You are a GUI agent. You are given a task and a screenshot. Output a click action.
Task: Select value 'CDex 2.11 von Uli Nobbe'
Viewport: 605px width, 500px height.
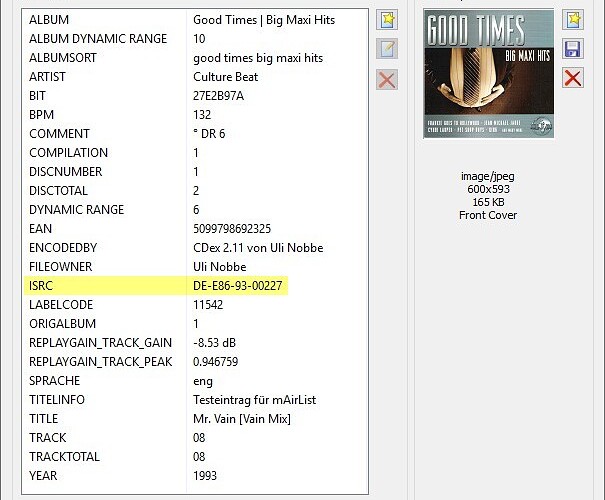258,248
